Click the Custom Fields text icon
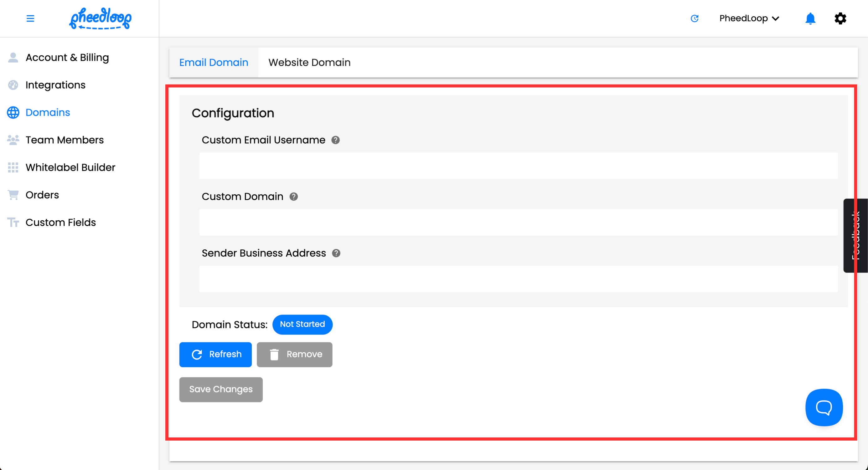 pyautogui.click(x=13, y=222)
